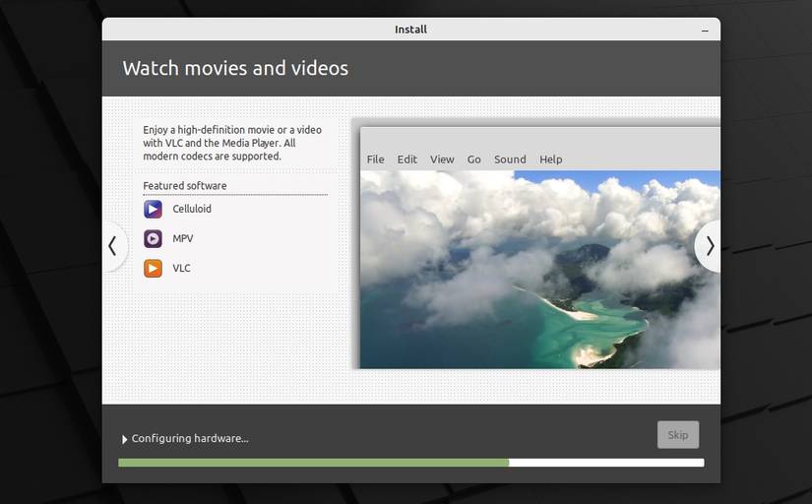This screenshot has height=504, width=812.
Task: Click the aerial beach video thumbnail
Action: 540,270
